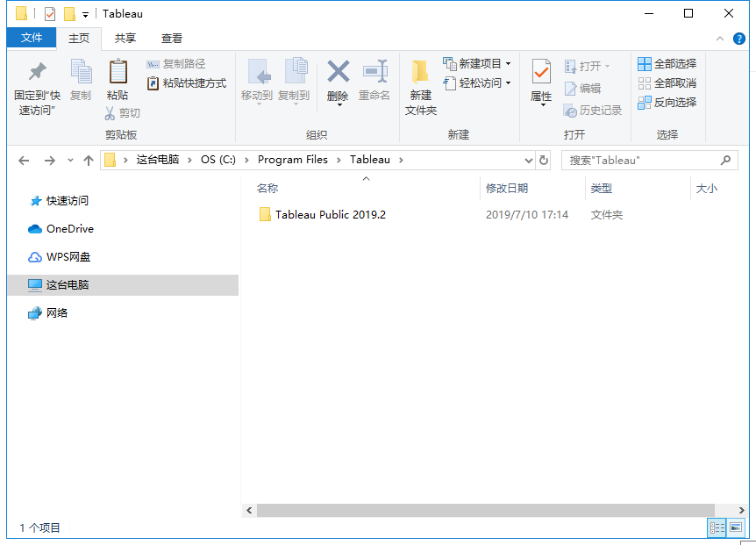Refresh the current folder view
Viewport: 756px width, 545px height.
[544, 161]
